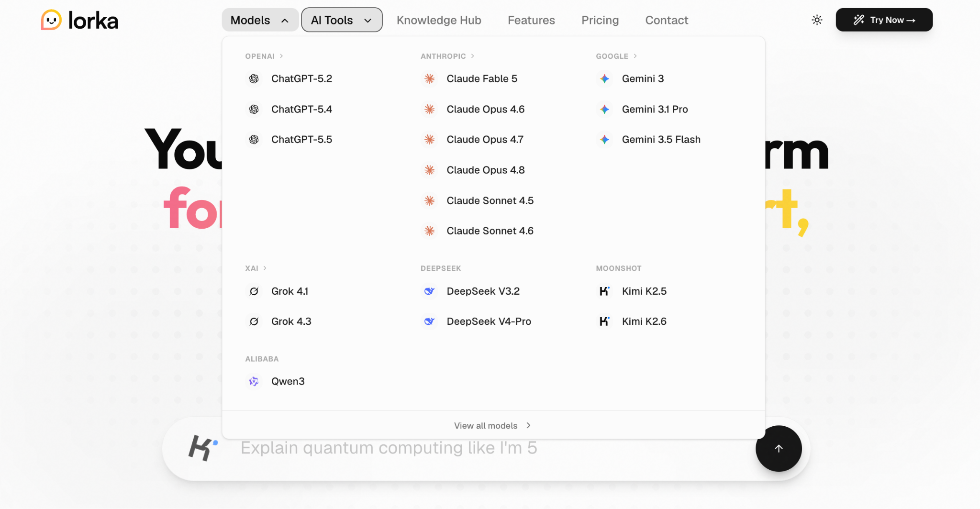Select ChatGPT-5.5 text

tap(301, 139)
